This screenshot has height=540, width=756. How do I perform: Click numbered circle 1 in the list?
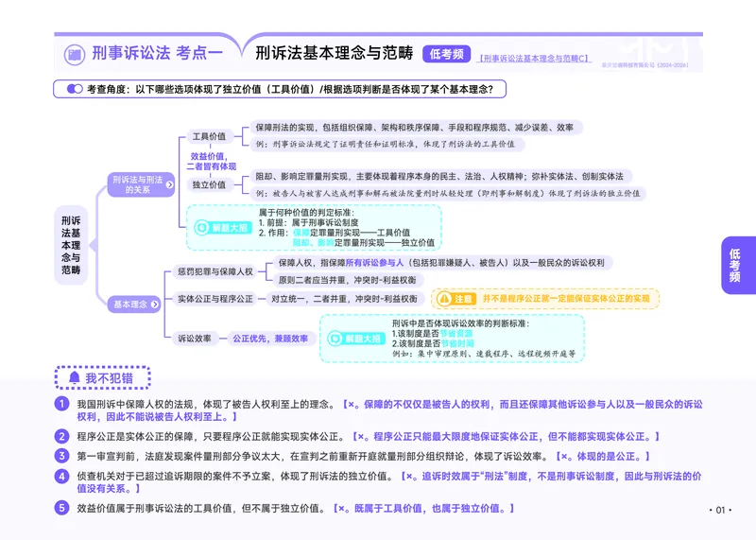(61, 404)
